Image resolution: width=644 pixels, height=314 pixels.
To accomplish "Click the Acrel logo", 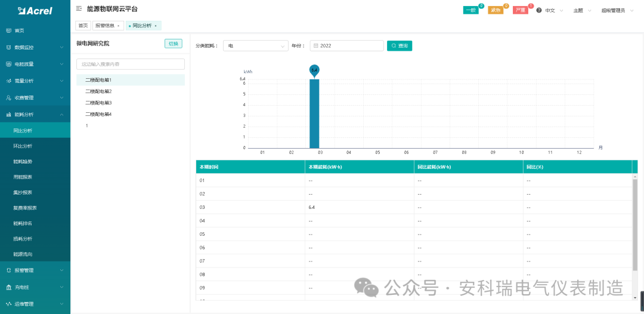I will tap(35, 10).
